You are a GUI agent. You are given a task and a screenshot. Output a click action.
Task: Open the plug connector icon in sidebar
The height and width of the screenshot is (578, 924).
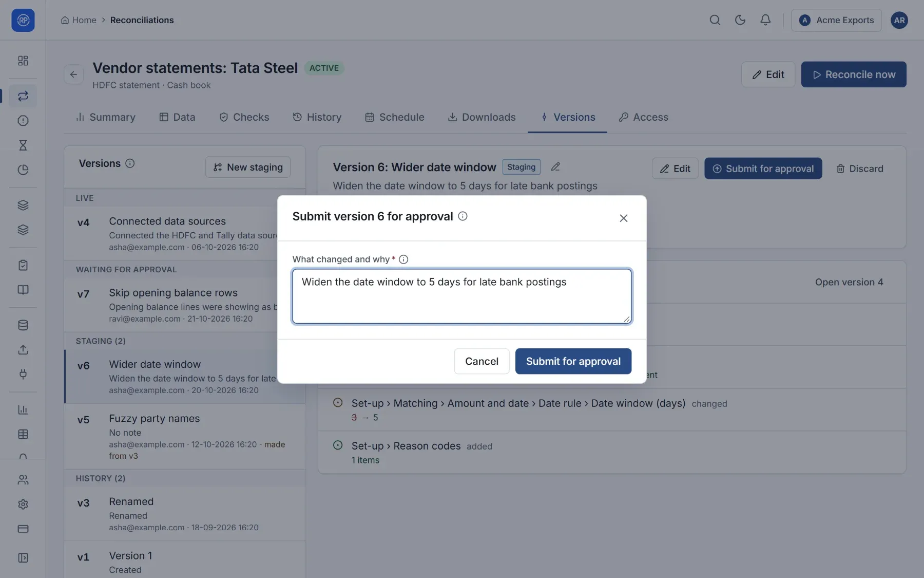pyautogui.click(x=23, y=374)
